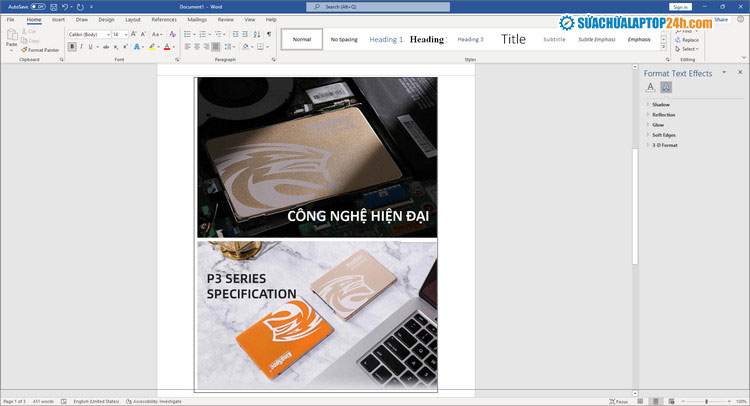Click the borders grid icon
This screenshot has width=750, height=406.
(x=261, y=47)
